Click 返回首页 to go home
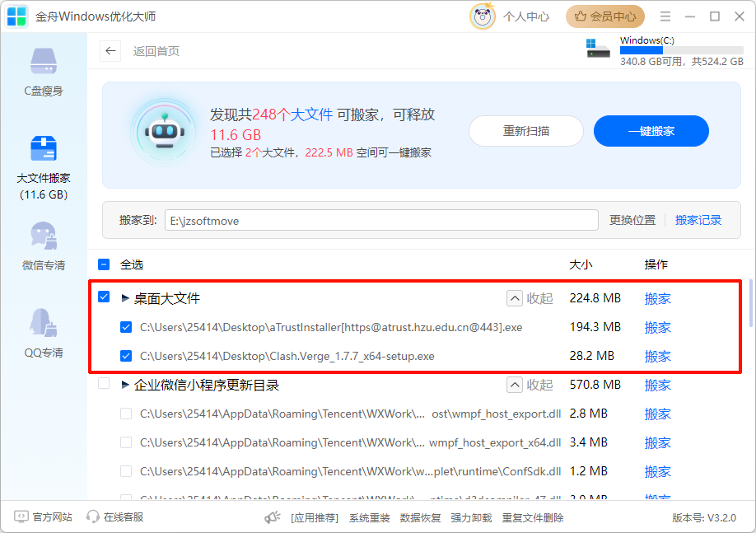The height and width of the screenshot is (533, 756). (x=156, y=51)
